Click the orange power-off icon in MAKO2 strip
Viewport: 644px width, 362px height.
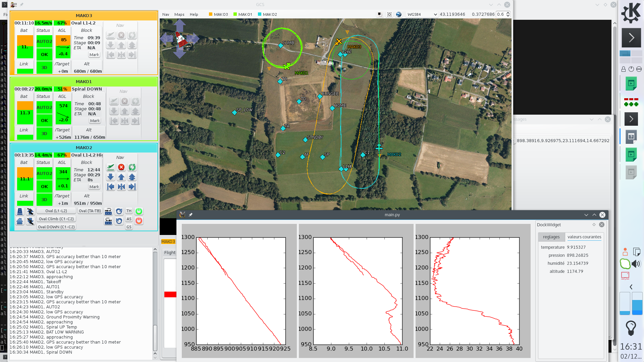point(139,221)
